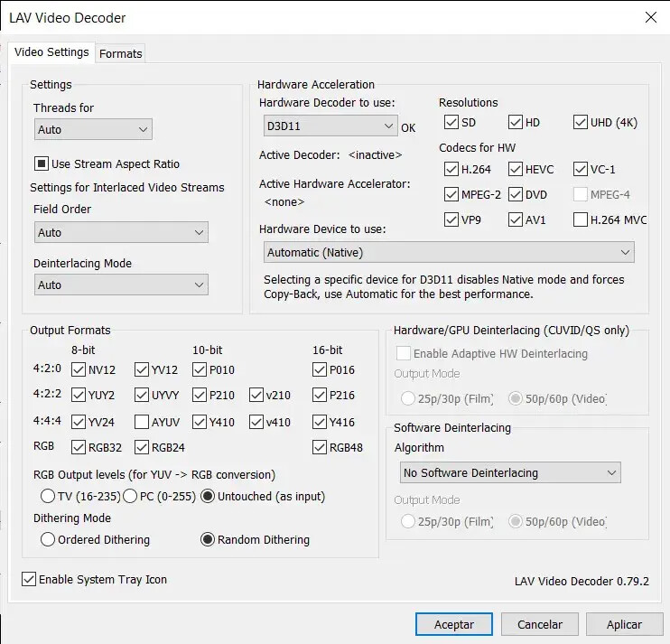Enable the AYUV output format checkbox
The width and height of the screenshot is (670, 644).
(x=142, y=422)
